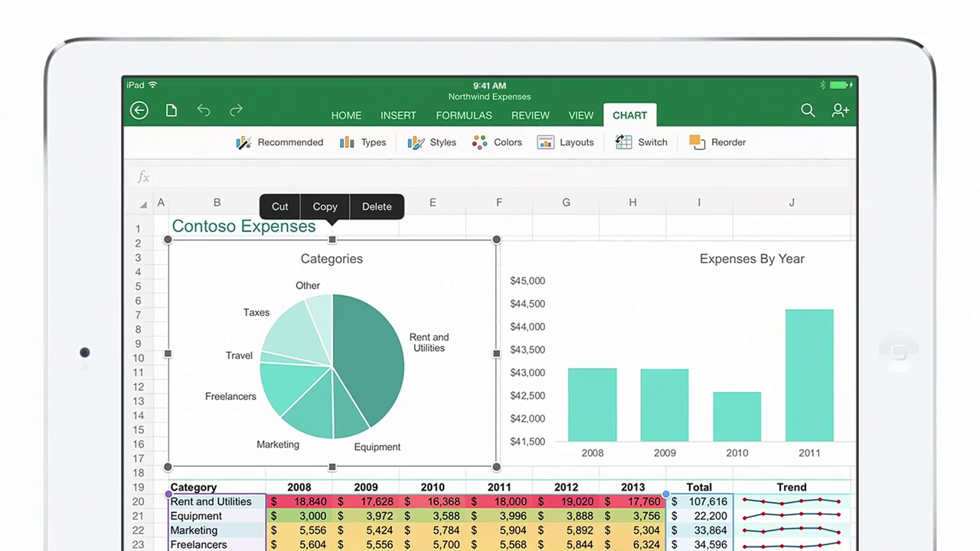
Task: Open chart Colors palette icon
Action: point(480,142)
